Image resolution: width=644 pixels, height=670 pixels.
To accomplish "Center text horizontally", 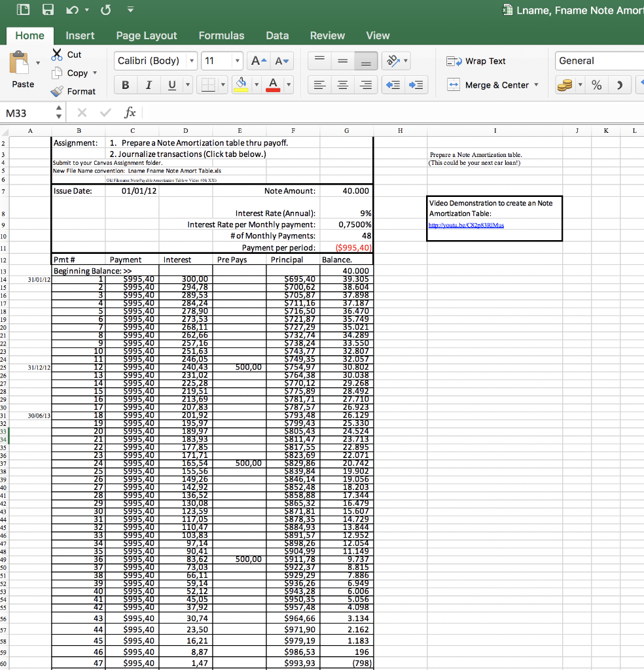I will pyautogui.click(x=343, y=85).
